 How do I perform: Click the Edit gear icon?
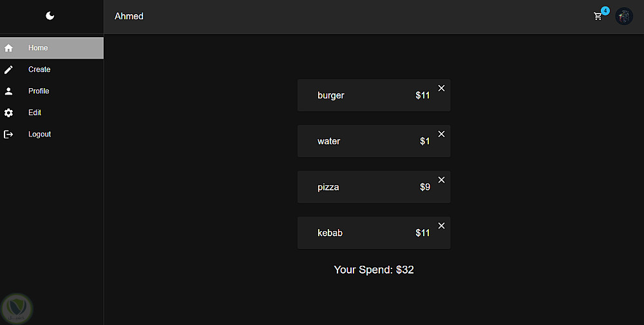[9, 113]
